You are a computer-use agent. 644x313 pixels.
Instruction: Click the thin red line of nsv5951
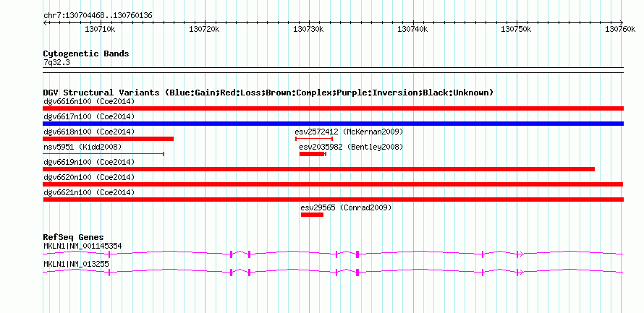[x=103, y=154]
